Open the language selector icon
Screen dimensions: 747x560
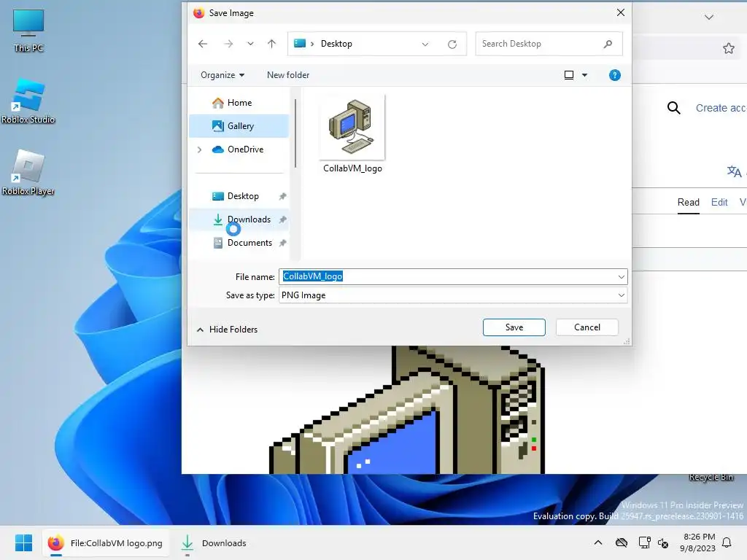click(x=734, y=171)
